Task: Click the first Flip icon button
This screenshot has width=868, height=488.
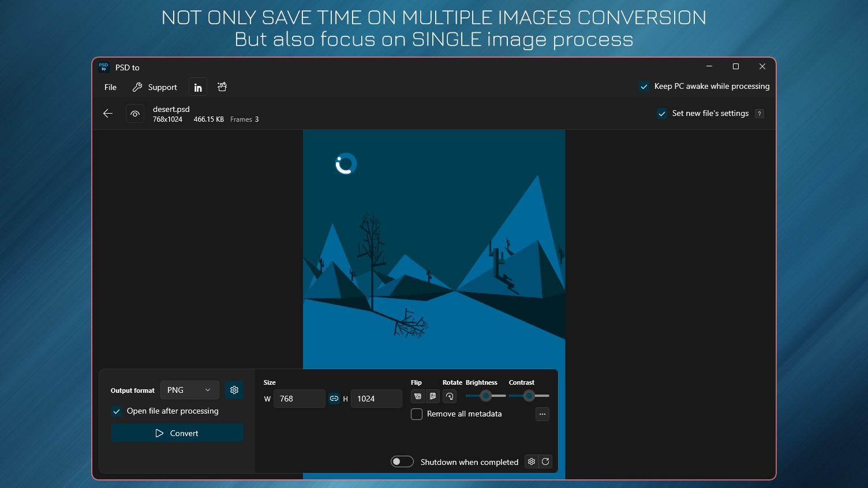Action: [x=418, y=396]
